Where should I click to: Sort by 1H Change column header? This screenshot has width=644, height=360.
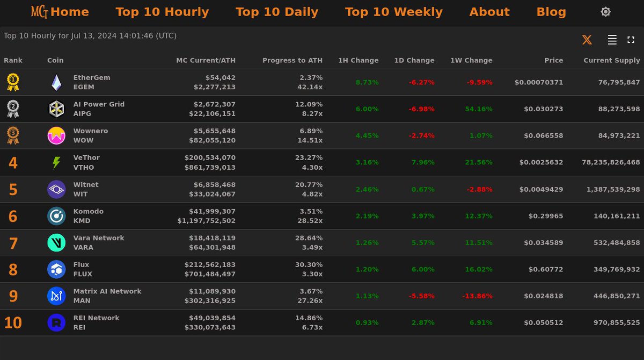pos(358,61)
